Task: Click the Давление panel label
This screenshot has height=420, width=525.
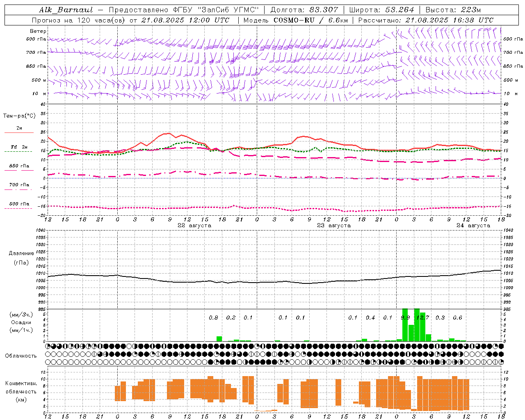Action: [x=21, y=253]
